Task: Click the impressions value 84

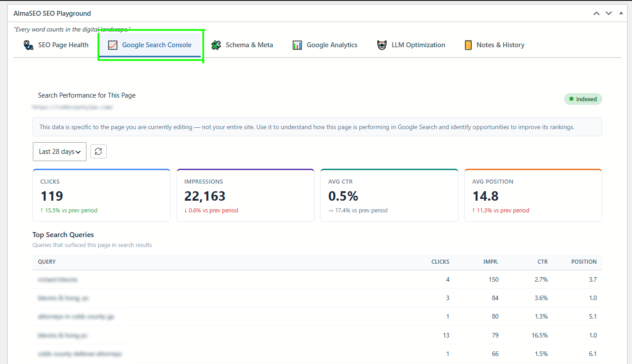Action: pyautogui.click(x=495, y=298)
